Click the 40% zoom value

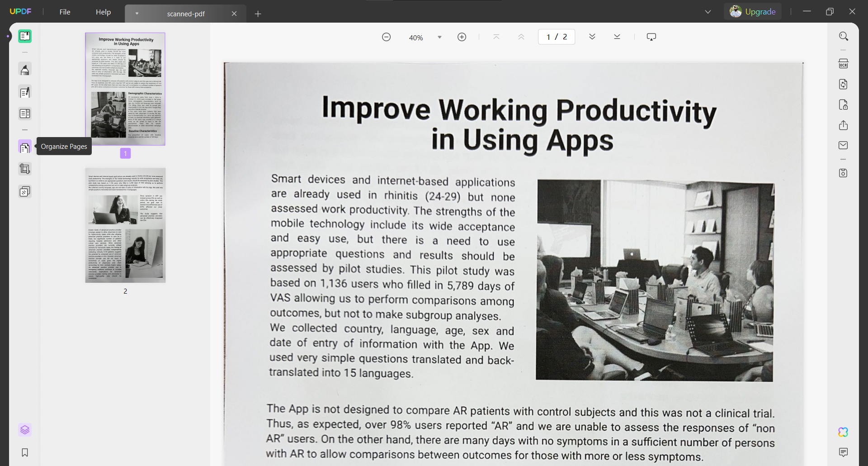click(416, 38)
